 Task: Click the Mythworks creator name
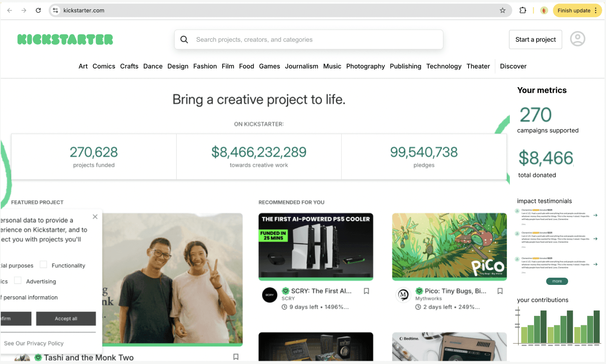(429, 299)
